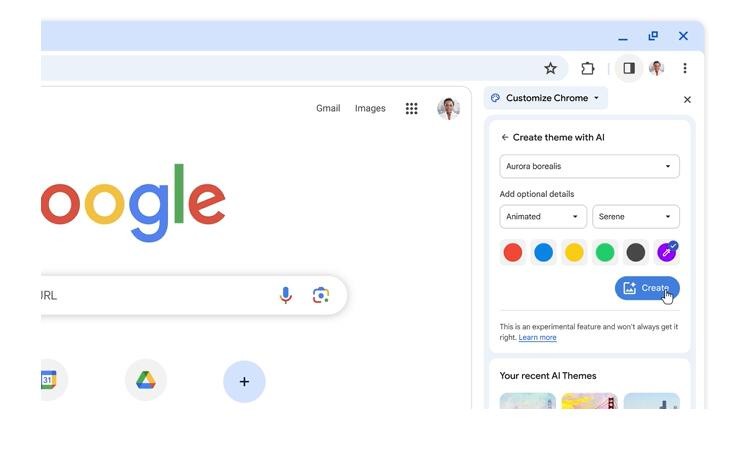Open the Chrome three-dot menu

pyautogui.click(x=685, y=68)
